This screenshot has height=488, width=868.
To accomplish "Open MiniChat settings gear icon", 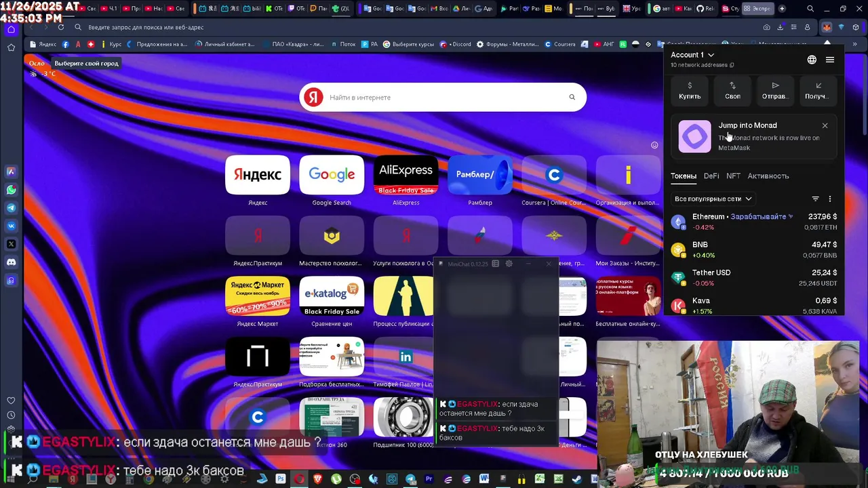I will pos(509,264).
